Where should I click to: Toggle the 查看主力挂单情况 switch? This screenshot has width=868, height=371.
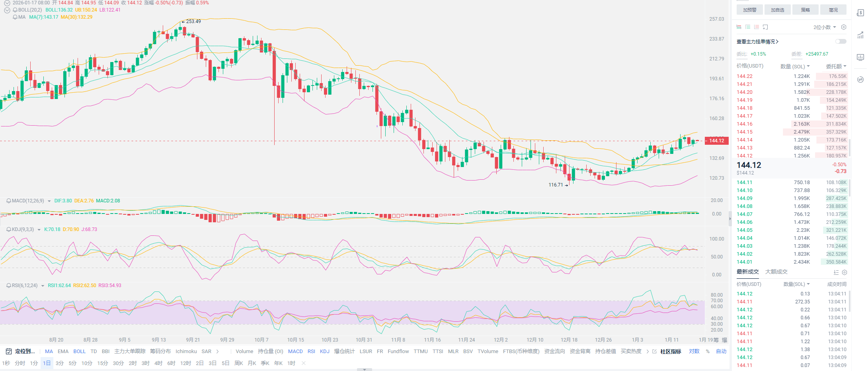(x=841, y=41)
